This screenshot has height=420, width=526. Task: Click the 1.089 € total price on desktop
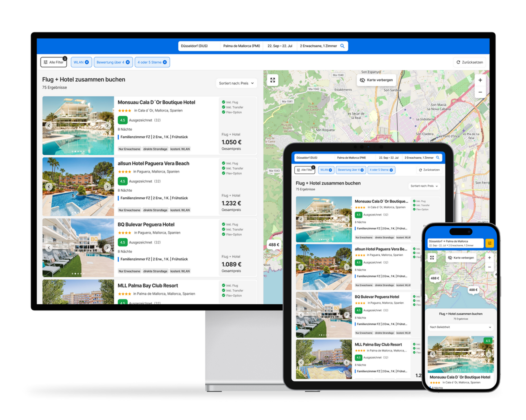pos(231,264)
